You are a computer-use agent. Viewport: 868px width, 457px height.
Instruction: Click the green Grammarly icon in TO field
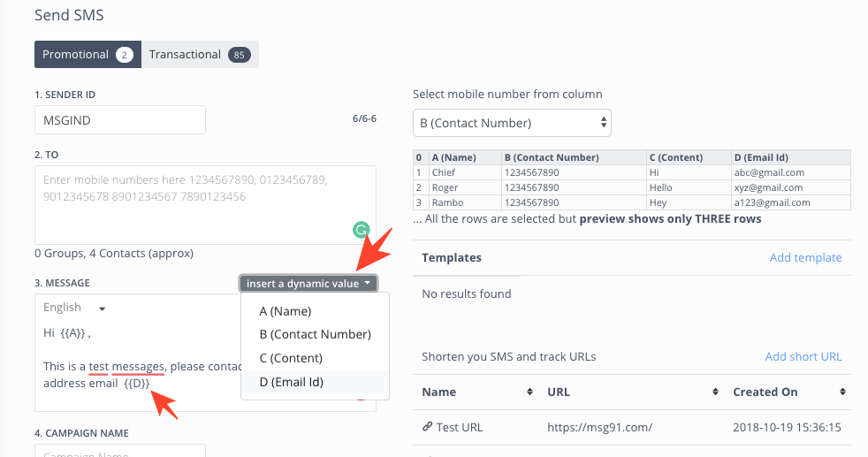pyautogui.click(x=361, y=230)
